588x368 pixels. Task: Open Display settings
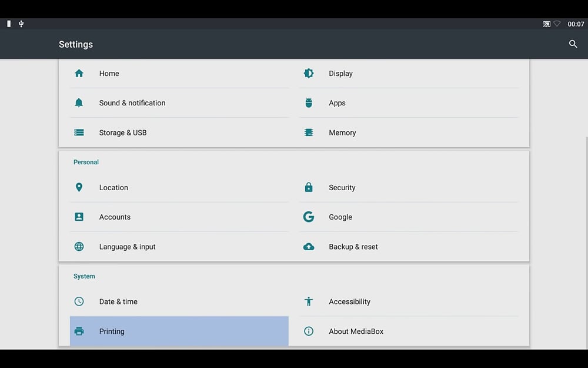[x=409, y=73]
